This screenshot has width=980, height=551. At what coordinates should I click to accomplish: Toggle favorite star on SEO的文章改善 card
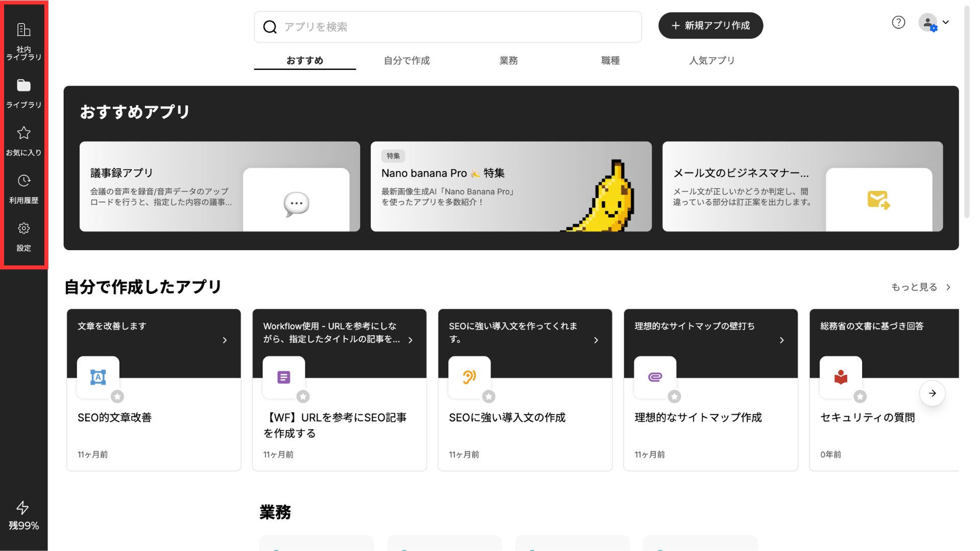pos(117,396)
